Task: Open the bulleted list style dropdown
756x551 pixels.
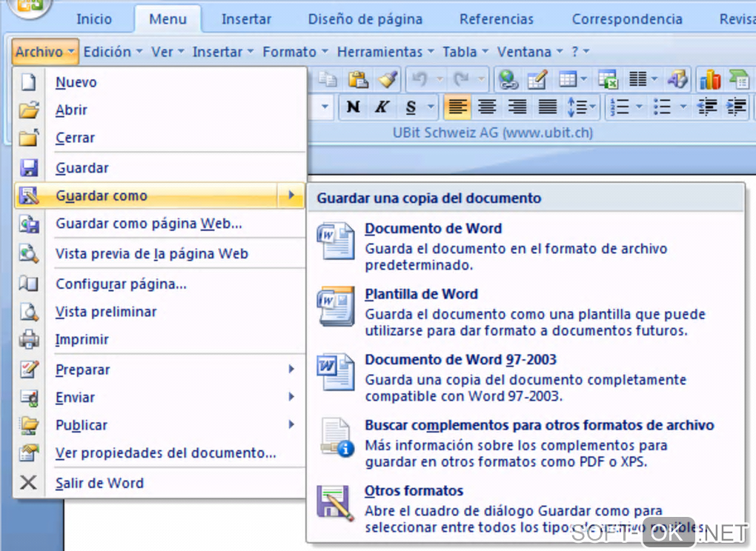Action: (x=683, y=107)
